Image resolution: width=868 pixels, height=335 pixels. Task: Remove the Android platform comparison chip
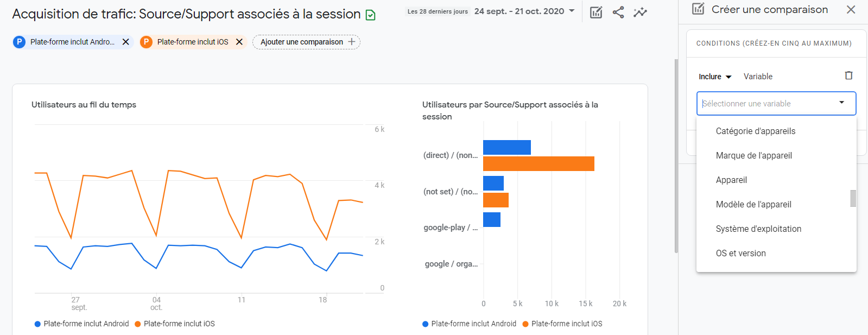[126, 42]
